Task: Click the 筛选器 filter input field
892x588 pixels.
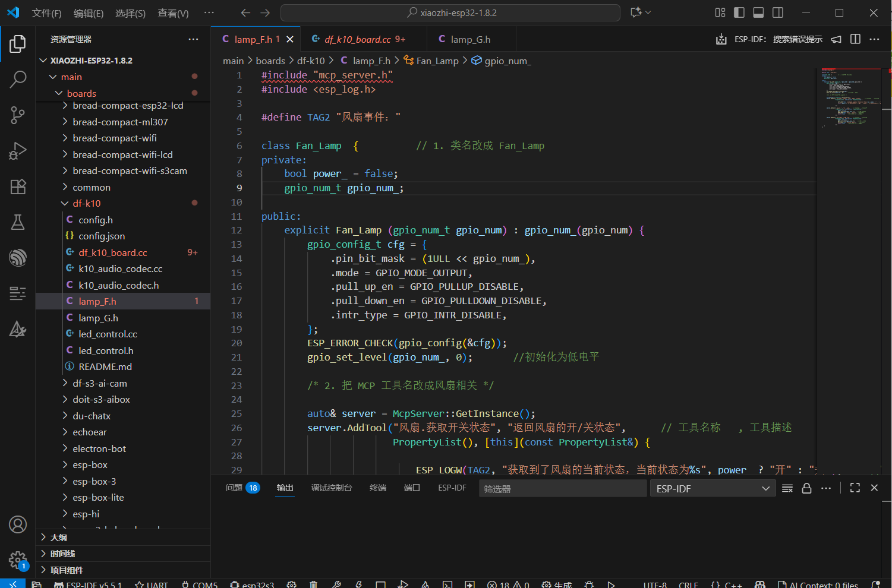Action: 562,489
